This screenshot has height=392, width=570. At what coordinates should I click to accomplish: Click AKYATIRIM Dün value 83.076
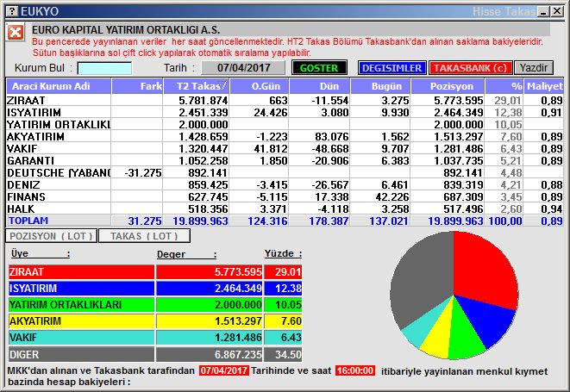(331, 137)
